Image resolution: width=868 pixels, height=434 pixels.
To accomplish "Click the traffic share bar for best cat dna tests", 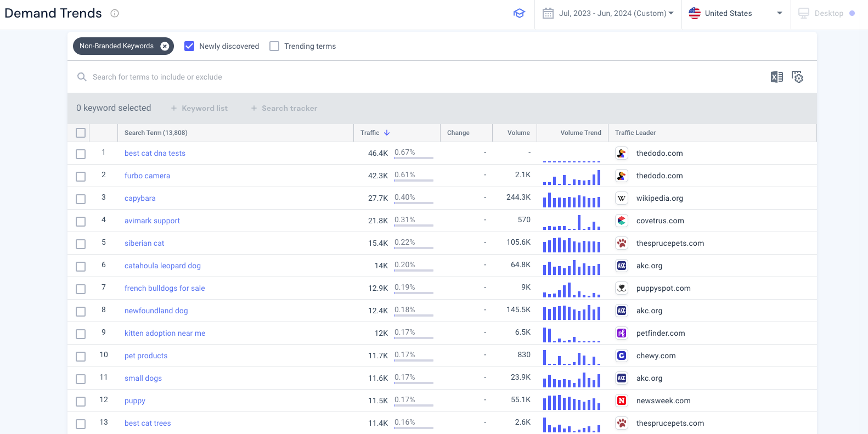I will (414, 158).
